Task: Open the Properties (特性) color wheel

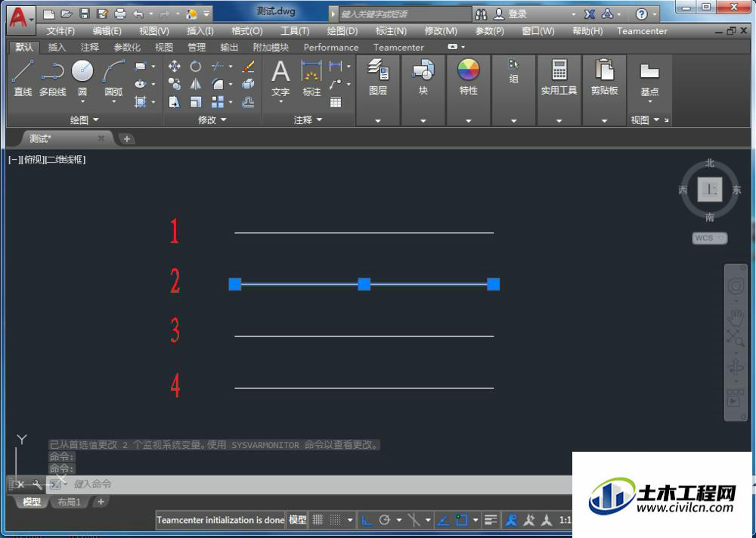Action: click(468, 70)
